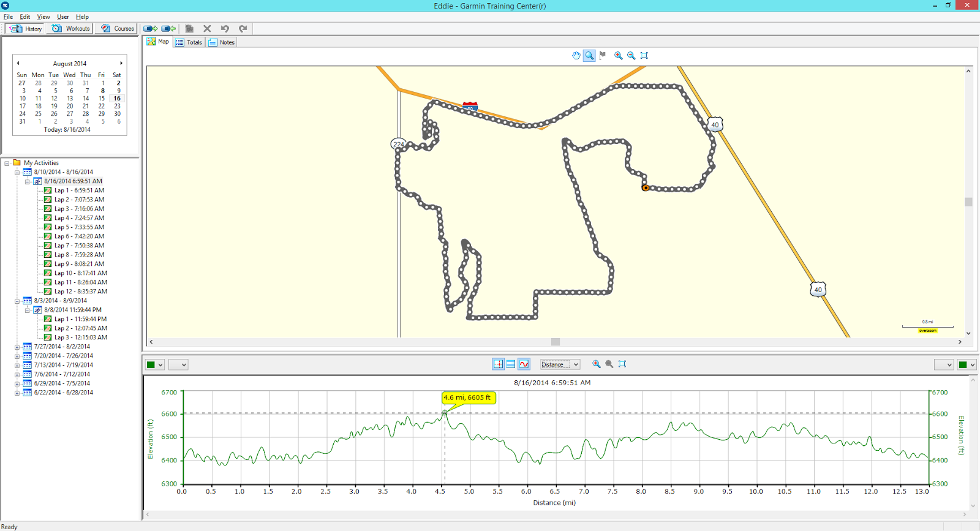Click the map vertical scrollbar thumb
Viewport: 980px width, 531px height.
(x=968, y=202)
